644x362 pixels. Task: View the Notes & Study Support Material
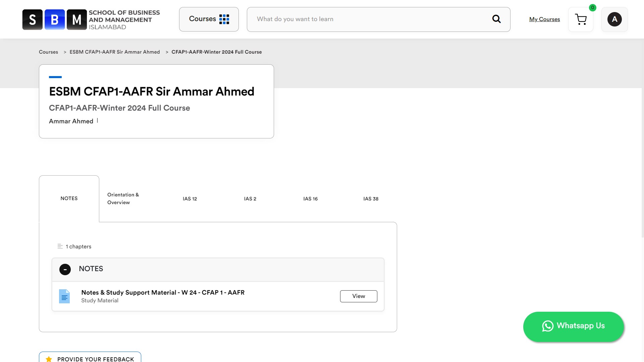358,296
